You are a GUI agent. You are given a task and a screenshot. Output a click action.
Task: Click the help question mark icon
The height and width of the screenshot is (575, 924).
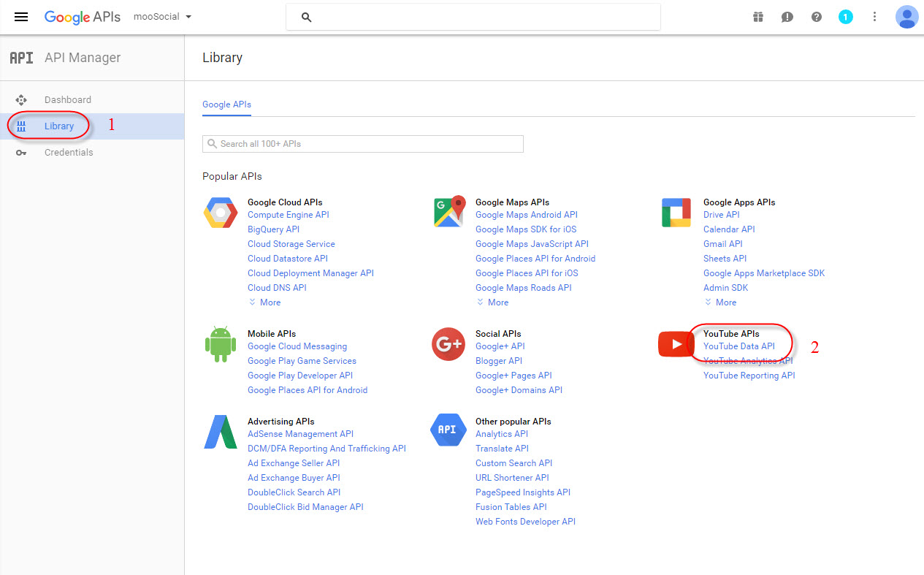817,17
